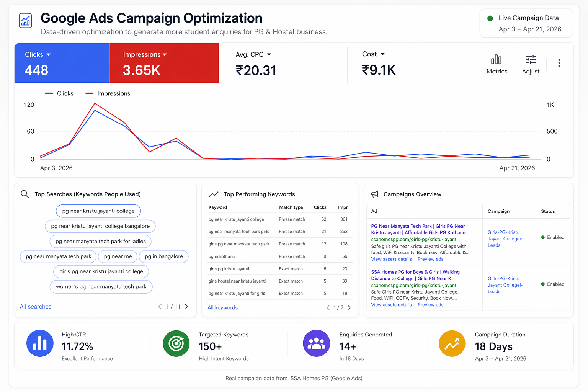The width and height of the screenshot is (588, 392).
Task: Click the green Targeted Keywords target icon
Action: click(176, 343)
